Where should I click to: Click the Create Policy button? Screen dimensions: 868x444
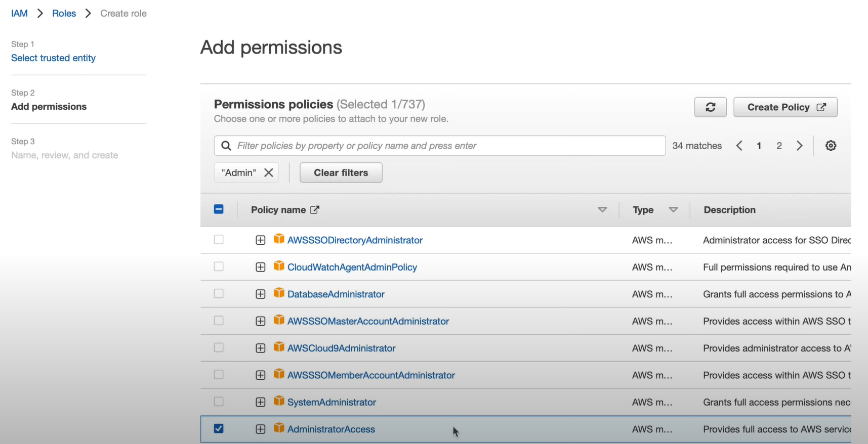pos(785,107)
